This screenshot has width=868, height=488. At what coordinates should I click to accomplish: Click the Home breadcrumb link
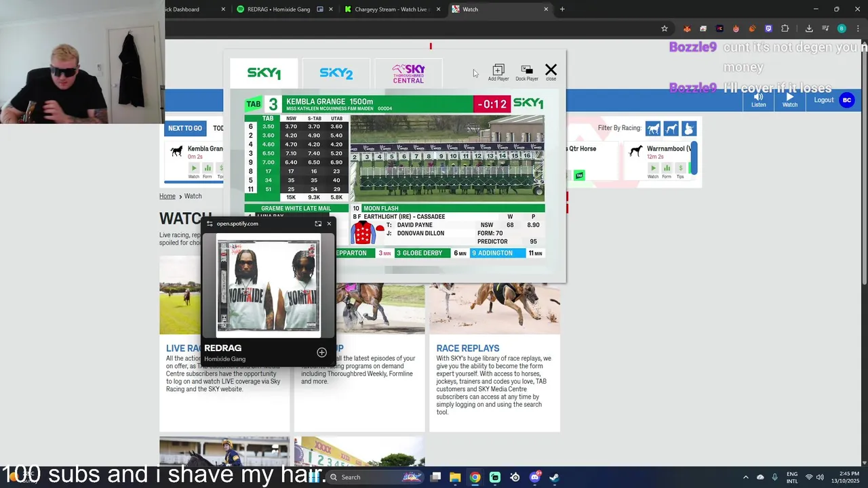[167, 196]
